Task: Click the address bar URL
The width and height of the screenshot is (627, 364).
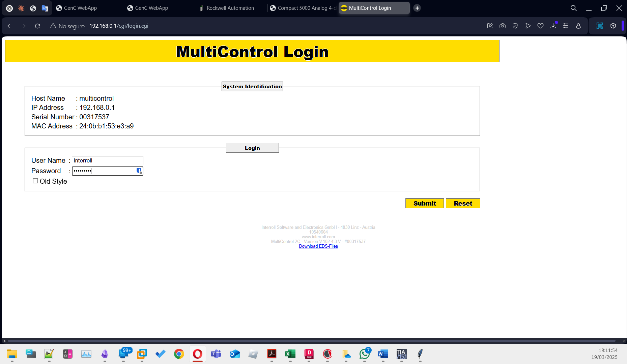Action: 119,26
